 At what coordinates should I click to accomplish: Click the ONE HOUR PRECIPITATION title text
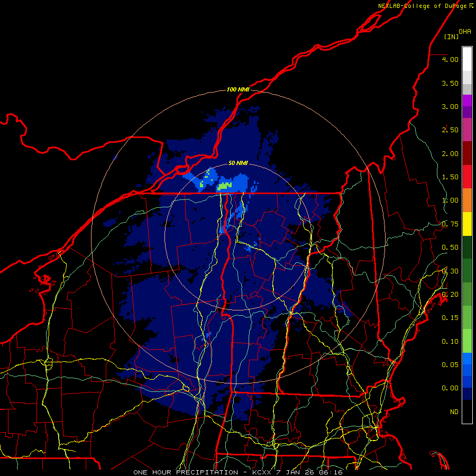pyautogui.click(x=186, y=472)
